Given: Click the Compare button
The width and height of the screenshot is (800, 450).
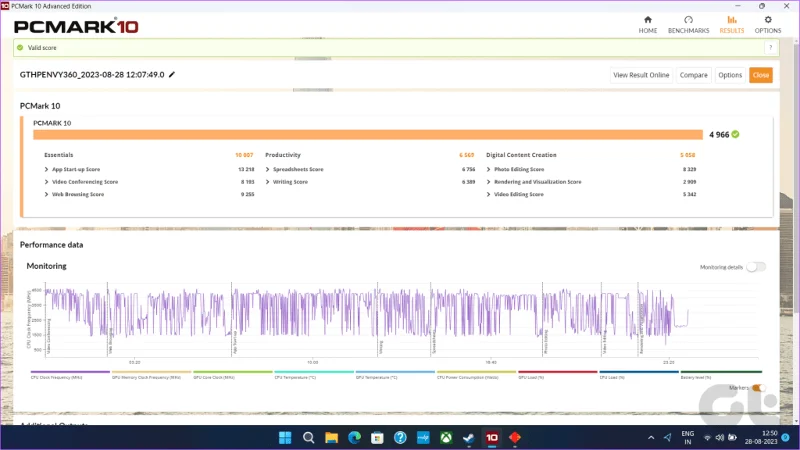Looking at the screenshot, I should click(693, 75).
